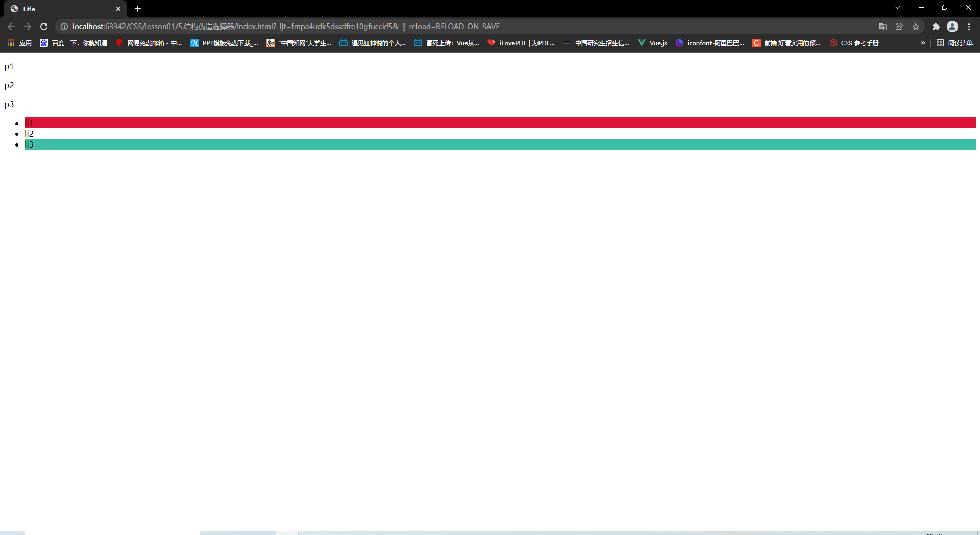Open Chrome's three-dot menu
Image resolution: width=980 pixels, height=535 pixels.
[969, 27]
